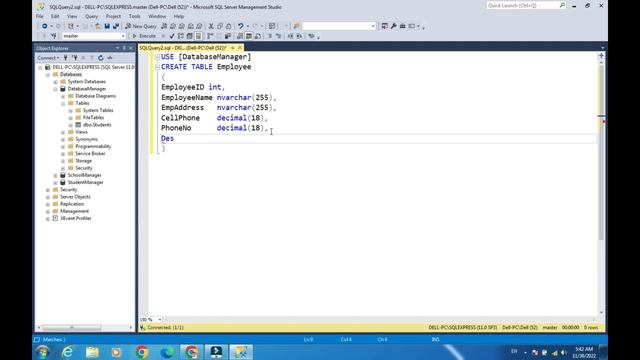Open the Edit menu
The width and height of the screenshot is (640, 360).
pos(55,16)
